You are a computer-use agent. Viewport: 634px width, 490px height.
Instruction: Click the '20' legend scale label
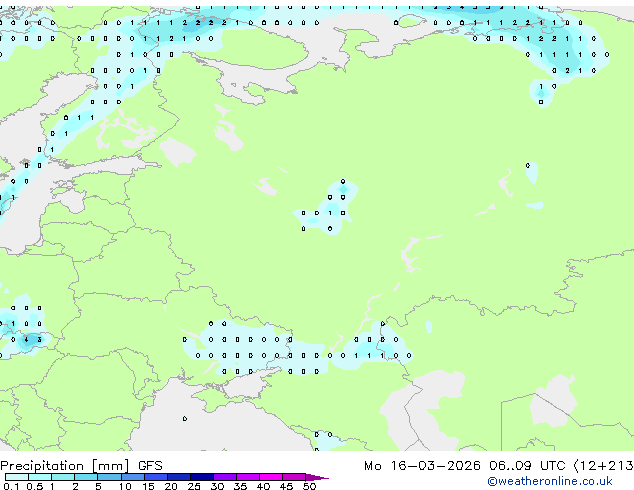pyautogui.click(x=171, y=486)
